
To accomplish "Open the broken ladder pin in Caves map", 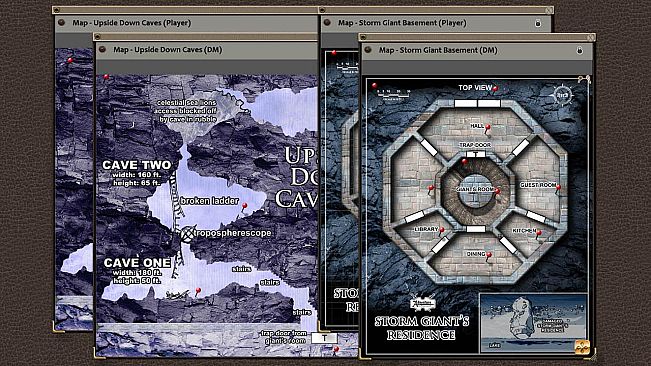I will click(245, 206).
